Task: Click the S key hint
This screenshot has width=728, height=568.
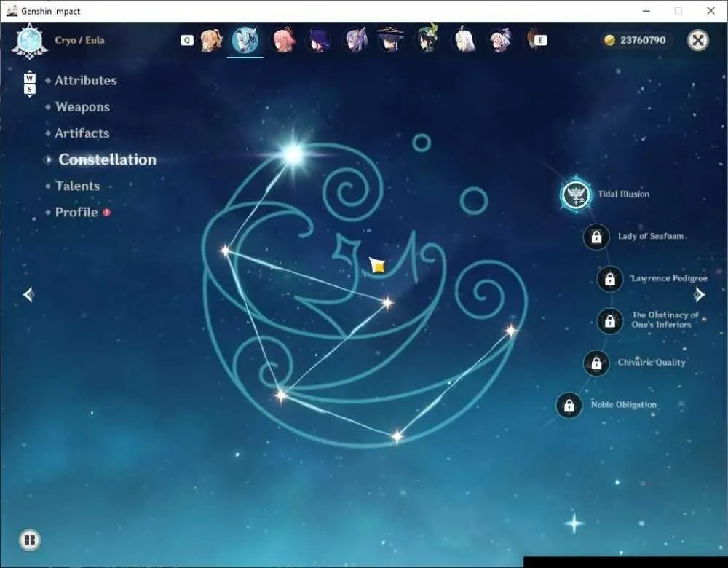Action: (x=29, y=89)
